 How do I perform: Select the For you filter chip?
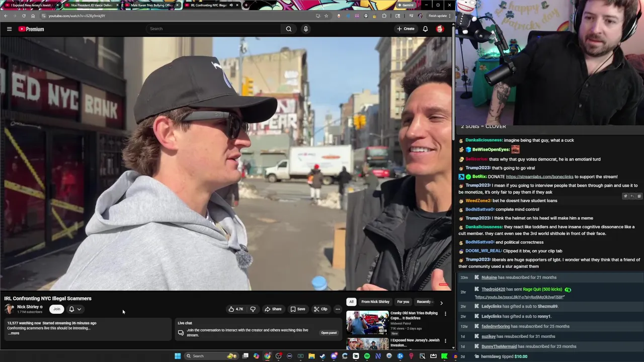(403, 302)
